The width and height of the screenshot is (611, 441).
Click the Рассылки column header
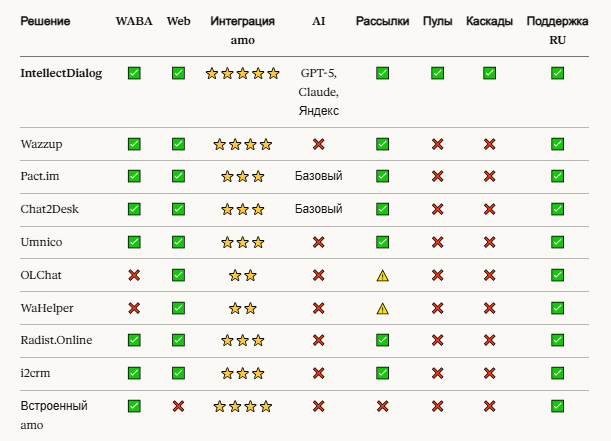click(382, 21)
